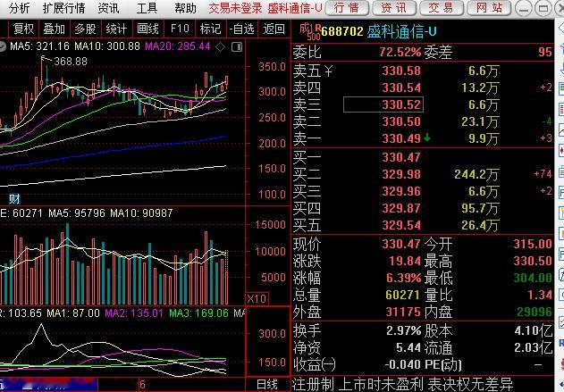564x392 pixels.
Task: Click the 买五 price 329.54
Action: point(401,225)
